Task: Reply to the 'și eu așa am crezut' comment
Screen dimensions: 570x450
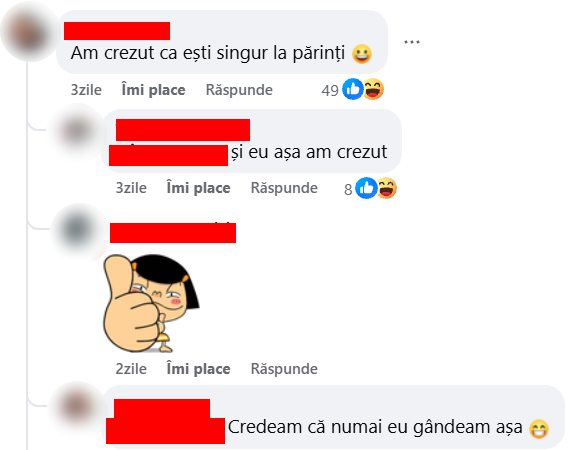Action: 284,188
